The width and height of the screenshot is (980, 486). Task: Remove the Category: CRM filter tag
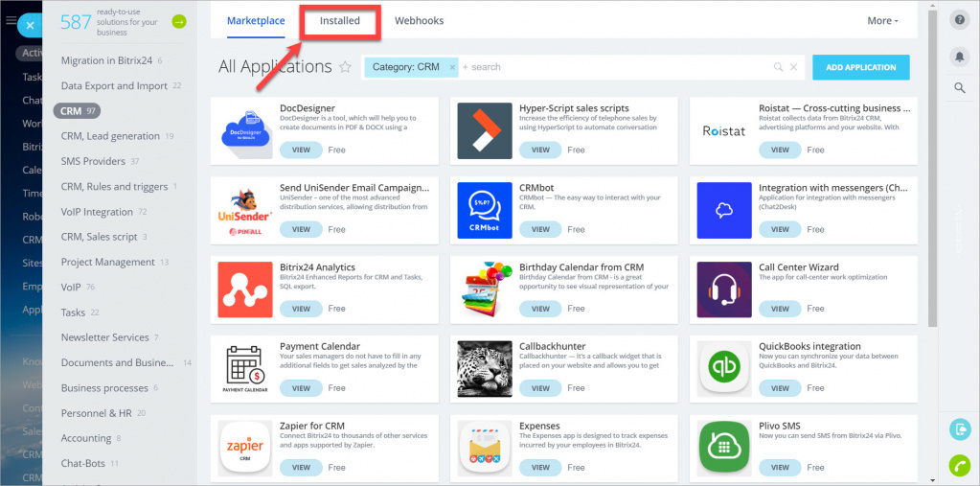pyautogui.click(x=452, y=67)
